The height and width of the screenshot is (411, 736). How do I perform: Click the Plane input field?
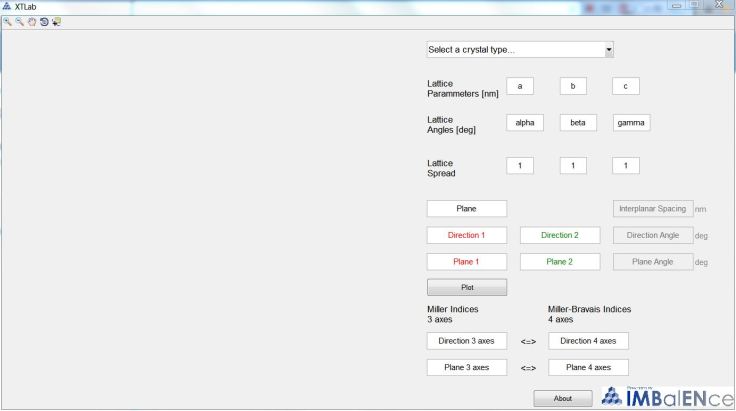point(466,209)
